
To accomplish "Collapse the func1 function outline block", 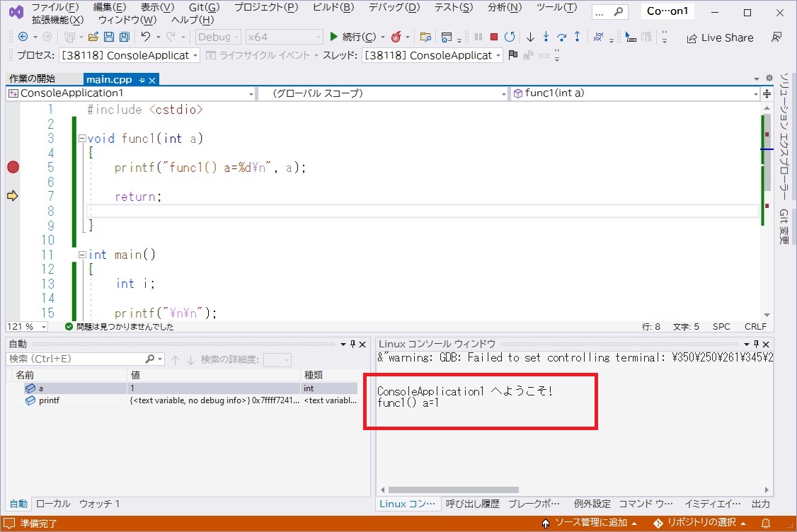I will coord(82,138).
